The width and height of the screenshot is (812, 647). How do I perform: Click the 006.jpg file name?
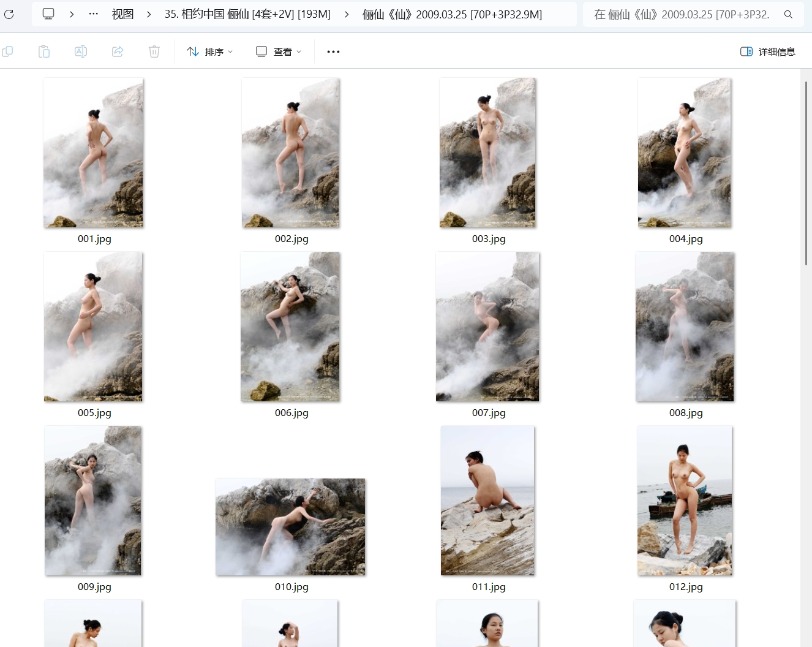(x=291, y=413)
